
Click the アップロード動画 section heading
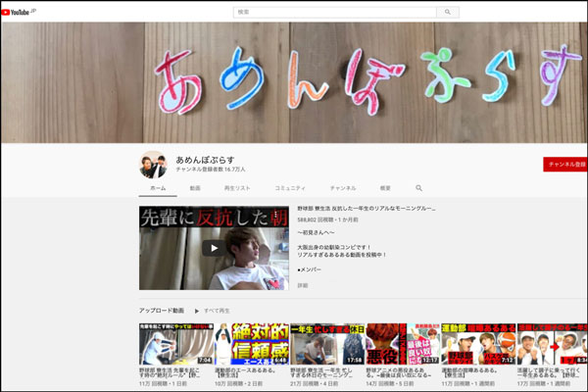pos(161,311)
